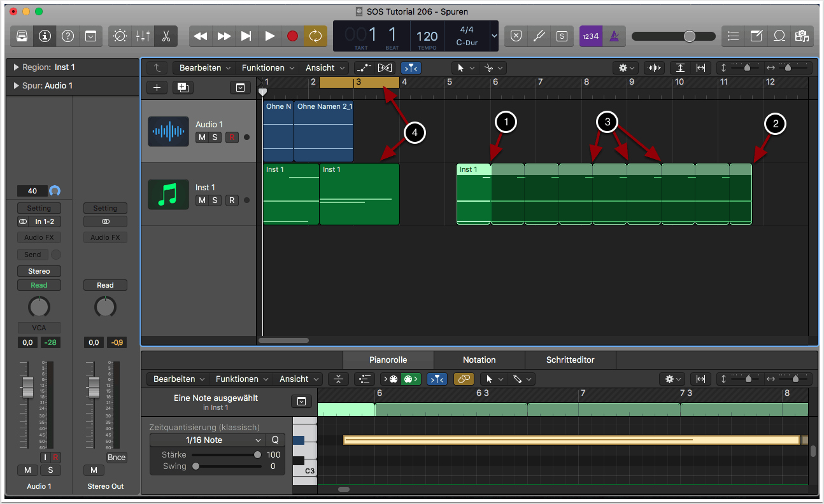The width and height of the screenshot is (824, 504).
Task: Toggle the metronome click button
Action: (x=614, y=36)
